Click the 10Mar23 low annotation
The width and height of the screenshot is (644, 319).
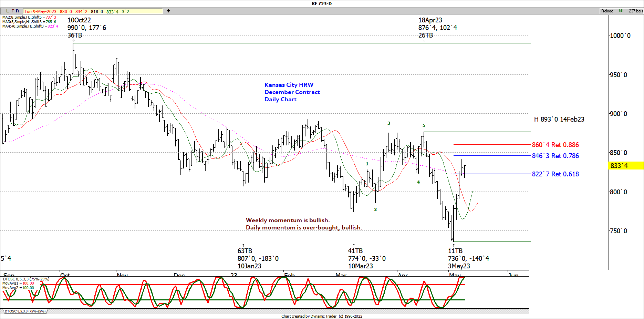tap(367, 258)
